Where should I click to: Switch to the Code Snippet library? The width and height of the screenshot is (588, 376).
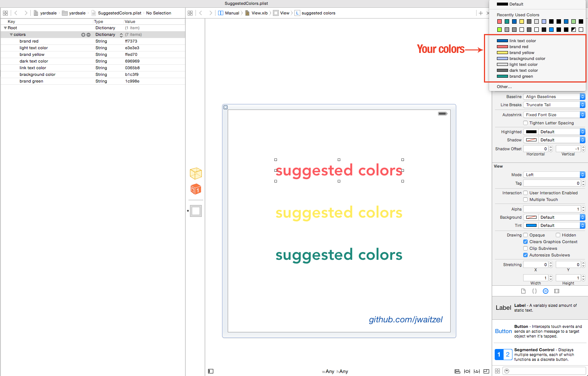pos(534,291)
